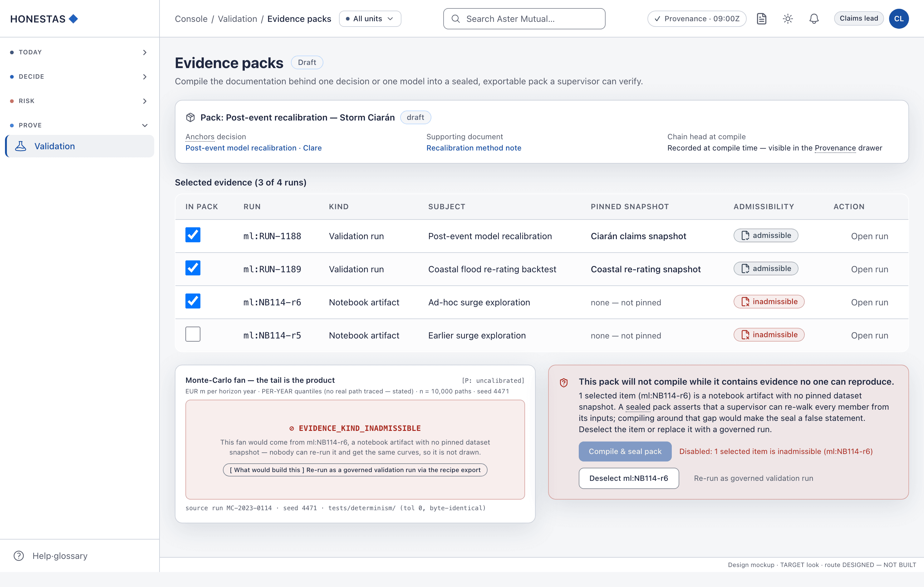Click the Provenance drawer link

pos(835,148)
